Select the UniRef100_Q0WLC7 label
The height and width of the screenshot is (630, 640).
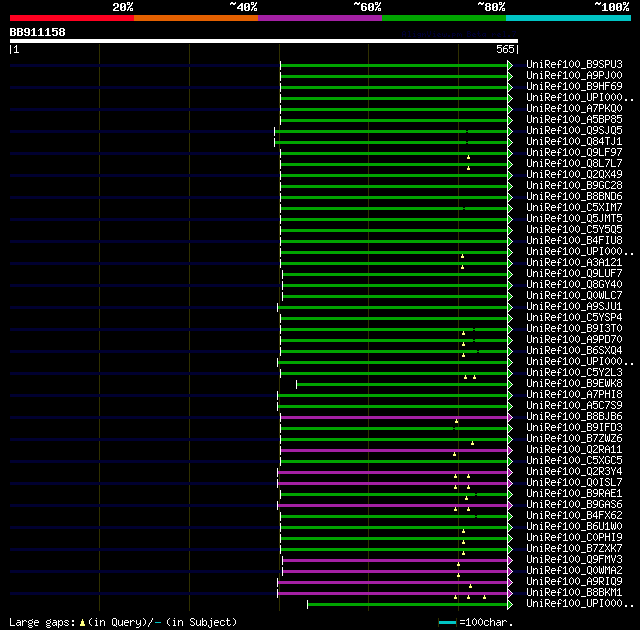tap(574, 296)
